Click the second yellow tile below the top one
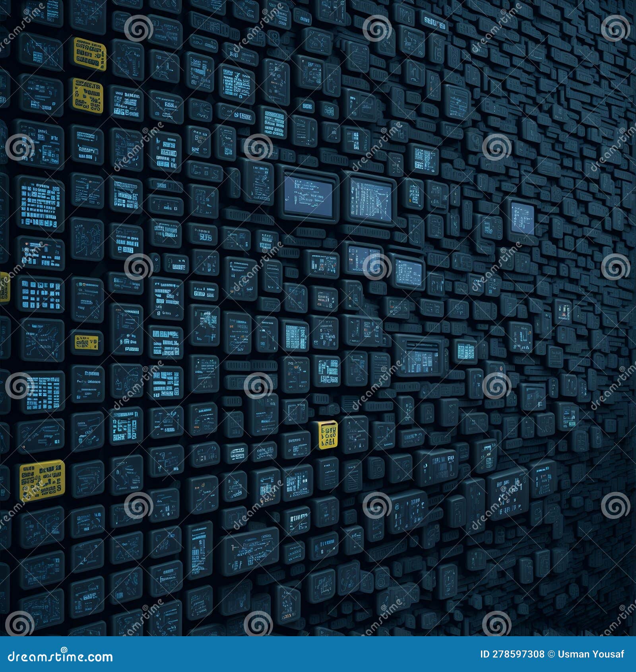Viewport: 636px width, 672px height. pos(88,95)
